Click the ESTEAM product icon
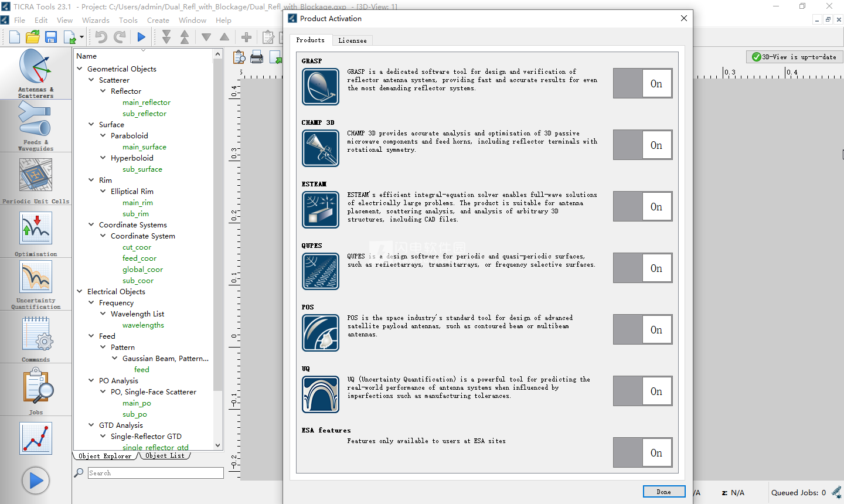The height and width of the screenshot is (504, 844). (321, 210)
